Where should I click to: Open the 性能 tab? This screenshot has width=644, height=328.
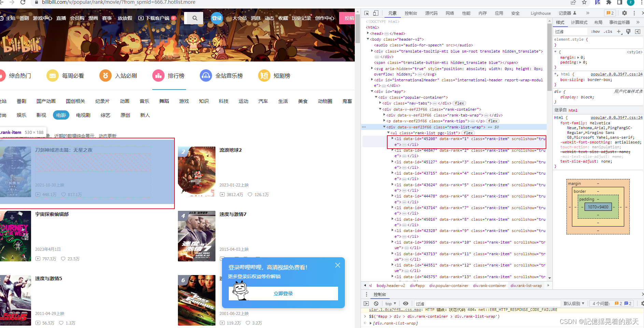(466, 13)
